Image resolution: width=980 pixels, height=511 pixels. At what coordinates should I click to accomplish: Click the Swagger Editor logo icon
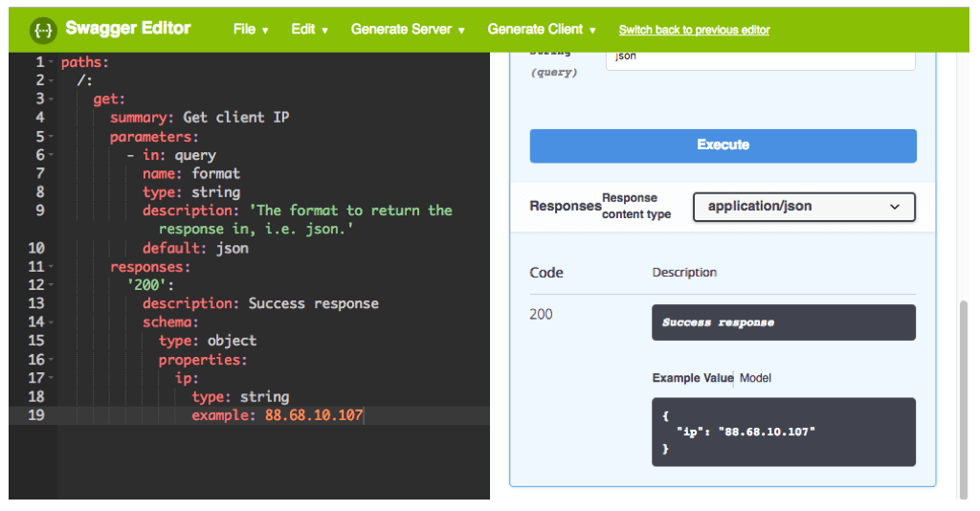(42, 30)
